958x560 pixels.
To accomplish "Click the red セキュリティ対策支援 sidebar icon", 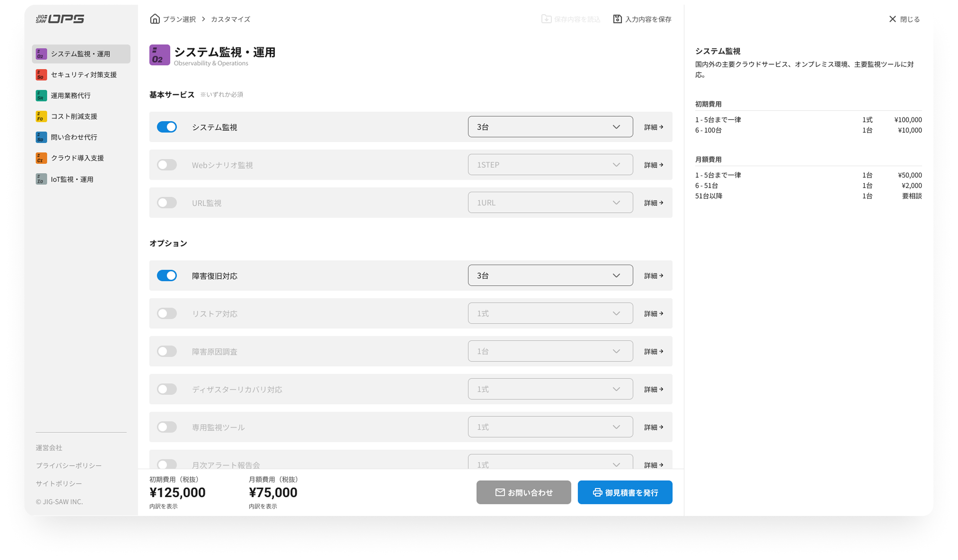I will [x=41, y=75].
